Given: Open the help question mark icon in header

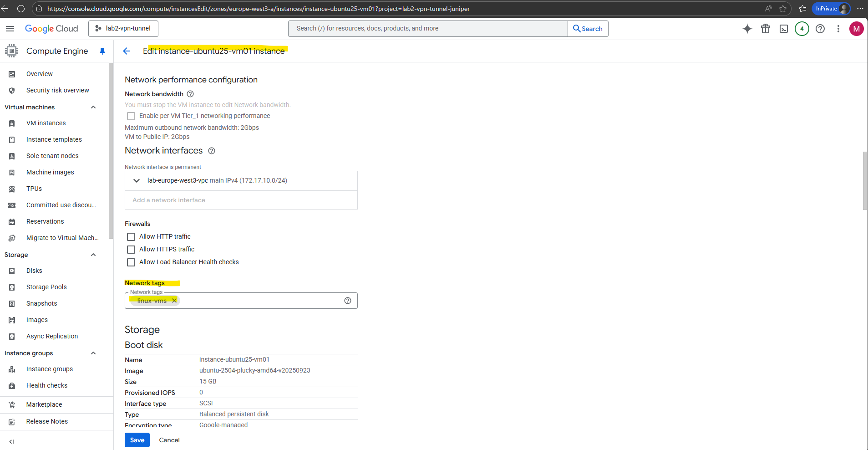Looking at the screenshot, I should point(820,29).
